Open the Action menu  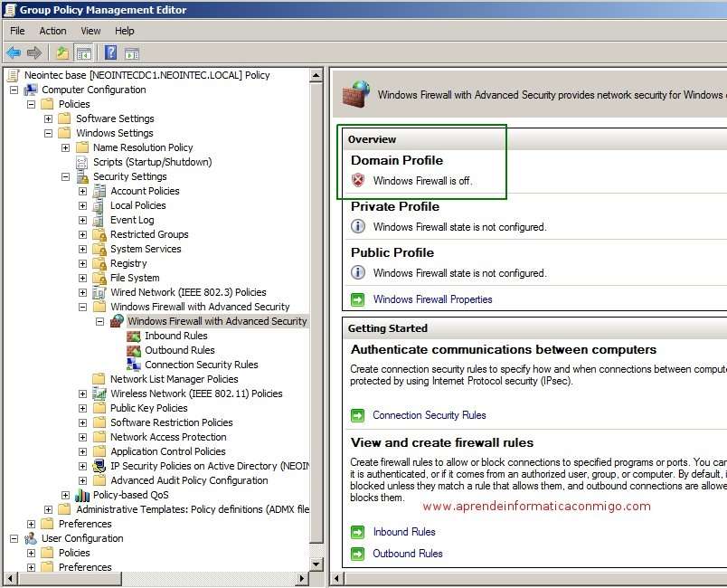pos(52,31)
